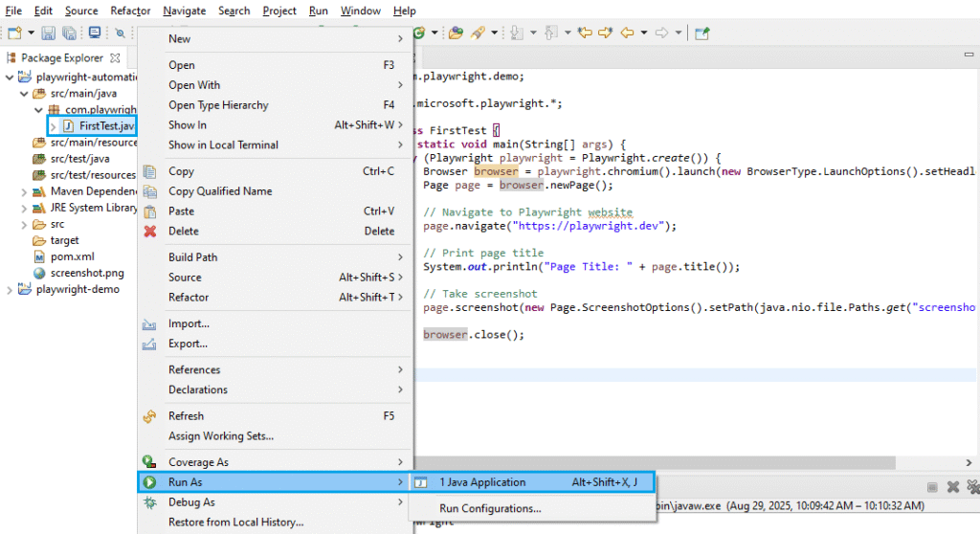Open the Next Annotation dropdown arrow
This screenshot has width=980, height=534.
coord(532,33)
